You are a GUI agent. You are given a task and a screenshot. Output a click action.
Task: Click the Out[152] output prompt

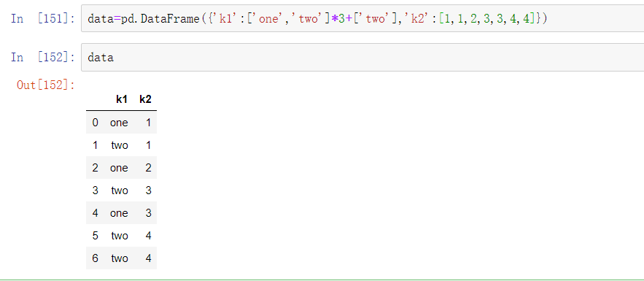[x=46, y=85]
